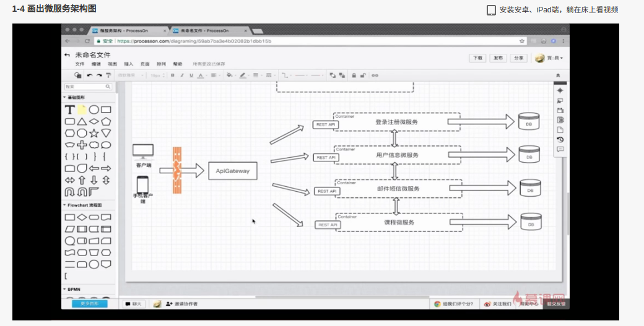Viewport: 644px width, 326px height.
Task: Open the 文件 menu
Action: pyautogui.click(x=80, y=64)
